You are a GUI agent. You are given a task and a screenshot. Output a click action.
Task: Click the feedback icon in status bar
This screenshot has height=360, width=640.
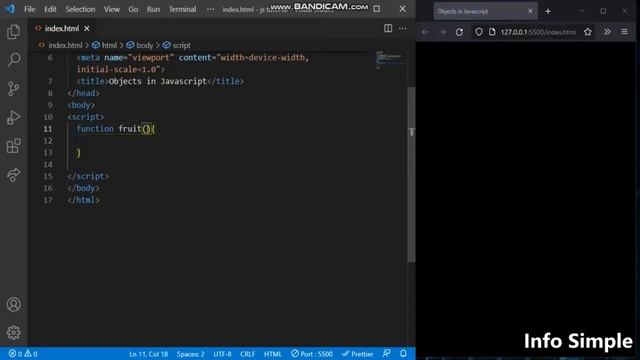click(387, 353)
